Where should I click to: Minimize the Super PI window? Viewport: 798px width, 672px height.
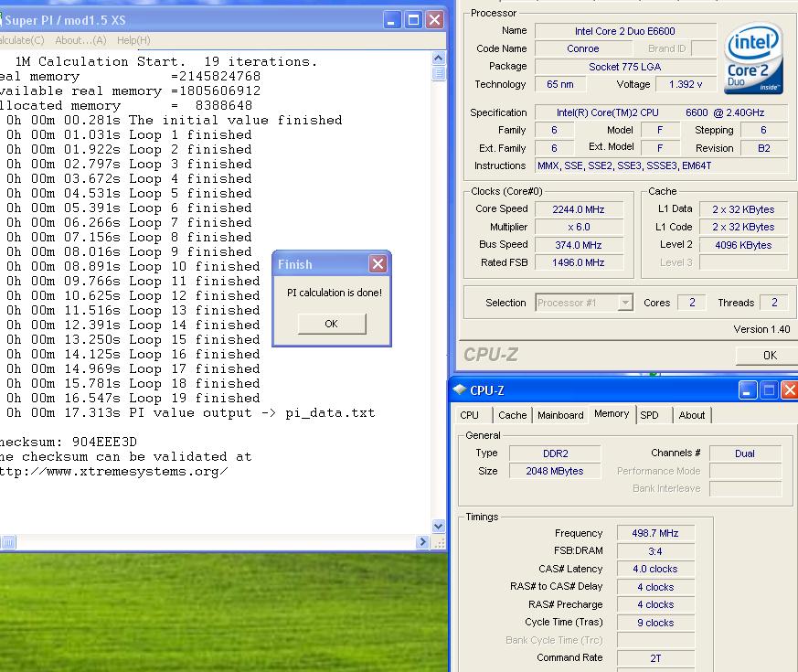pos(391,20)
